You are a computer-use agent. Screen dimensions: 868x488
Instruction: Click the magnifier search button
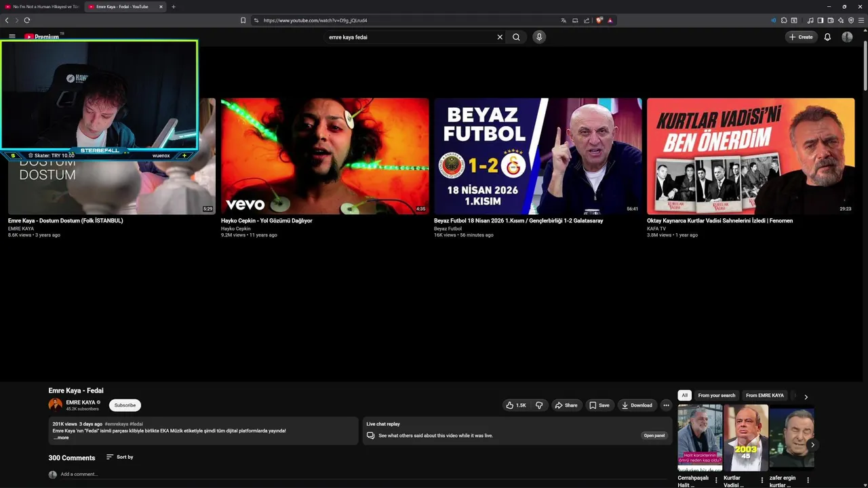pos(516,37)
